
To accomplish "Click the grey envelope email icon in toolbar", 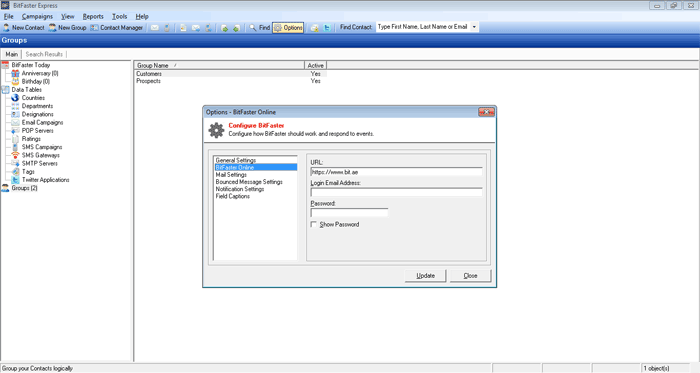I will click(x=154, y=28).
